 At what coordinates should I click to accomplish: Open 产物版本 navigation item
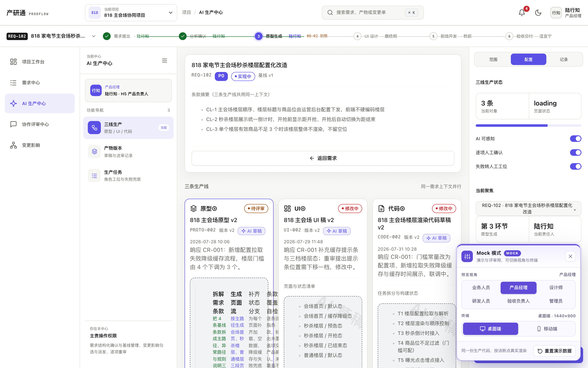128,152
